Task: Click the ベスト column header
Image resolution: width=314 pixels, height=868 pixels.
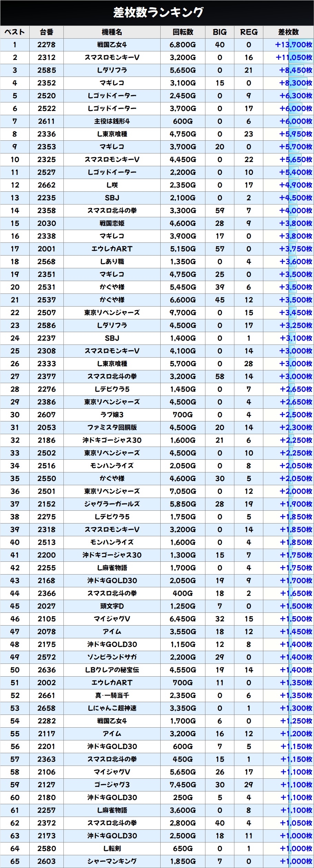Action: pyautogui.click(x=15, y=32)
